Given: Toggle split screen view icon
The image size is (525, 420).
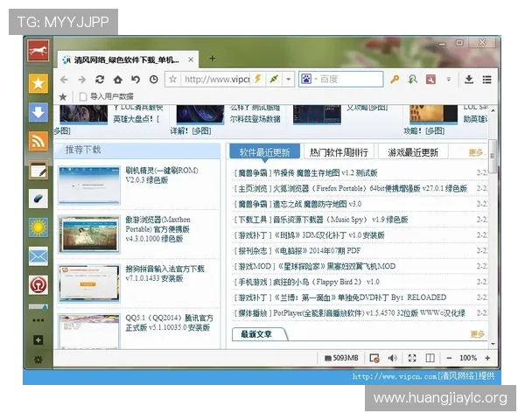Looking at the screenshot, I should (430, 358).
